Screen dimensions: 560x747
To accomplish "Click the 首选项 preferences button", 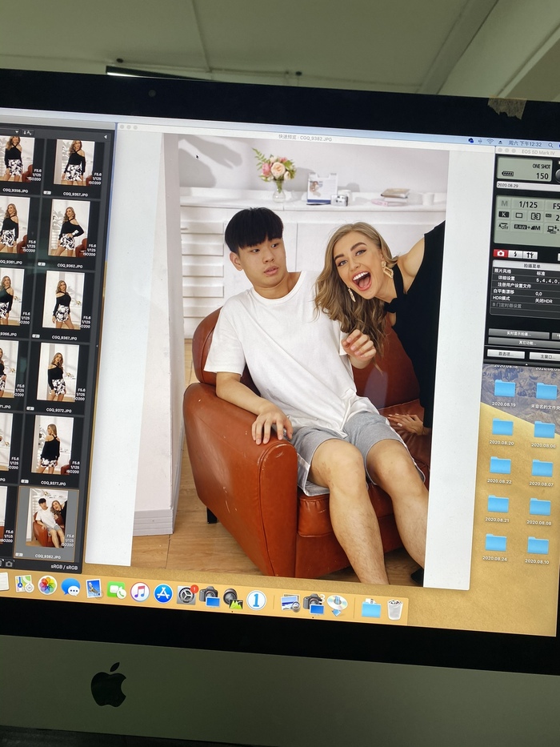I will (x=506, y=355).
